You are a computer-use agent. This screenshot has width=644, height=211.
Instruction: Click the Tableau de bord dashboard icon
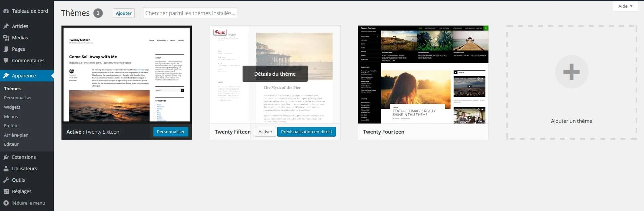point(6,11)
